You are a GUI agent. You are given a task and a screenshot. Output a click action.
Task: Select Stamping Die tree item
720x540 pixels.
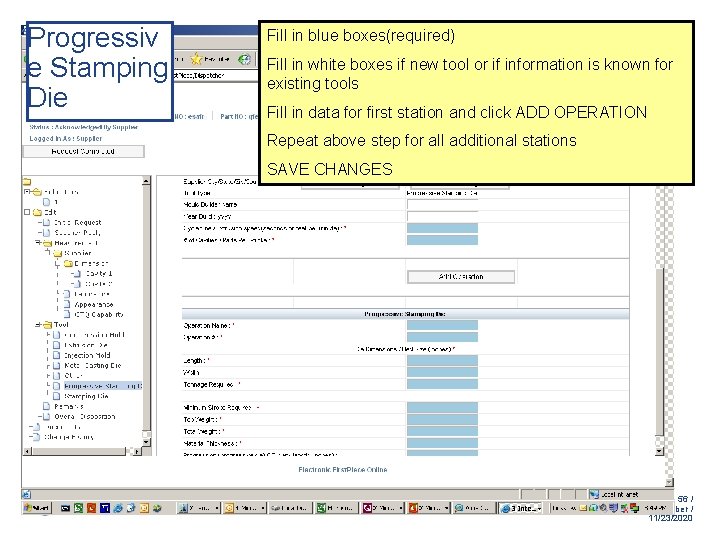(x=86, y=396)
